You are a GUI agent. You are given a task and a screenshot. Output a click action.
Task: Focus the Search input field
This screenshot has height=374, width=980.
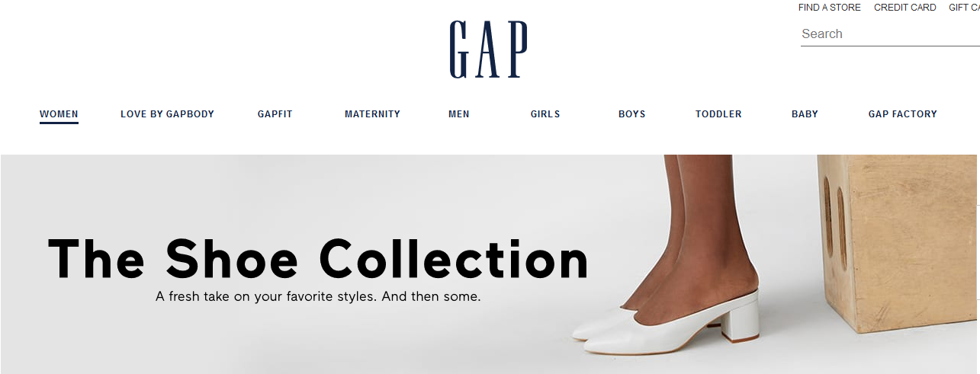[890, 34]
